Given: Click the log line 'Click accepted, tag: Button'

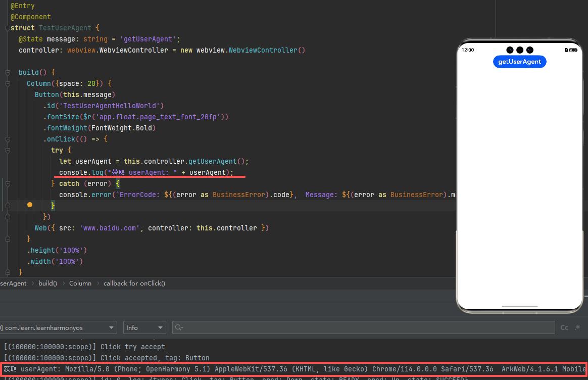Looking at the screenshot, I should coord(107,358).
